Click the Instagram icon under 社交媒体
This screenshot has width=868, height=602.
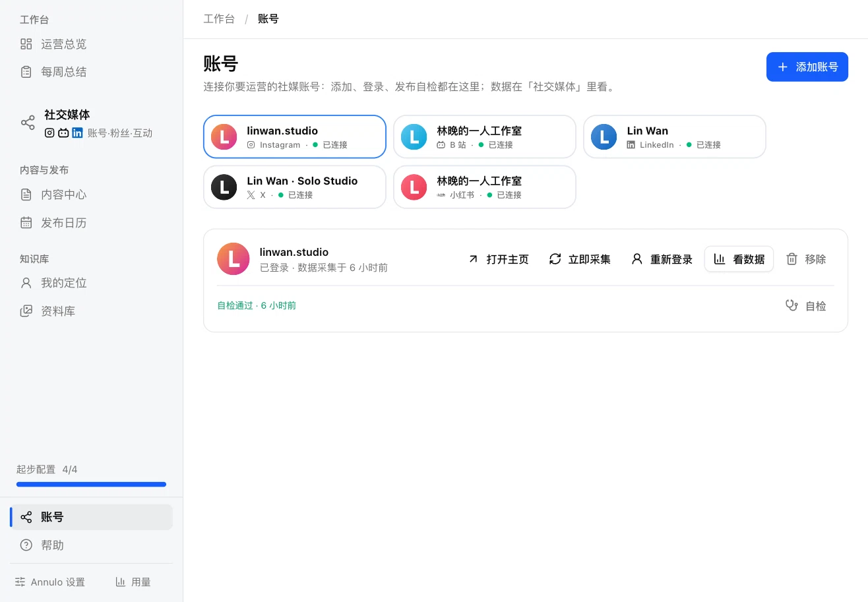click(49, 133)
